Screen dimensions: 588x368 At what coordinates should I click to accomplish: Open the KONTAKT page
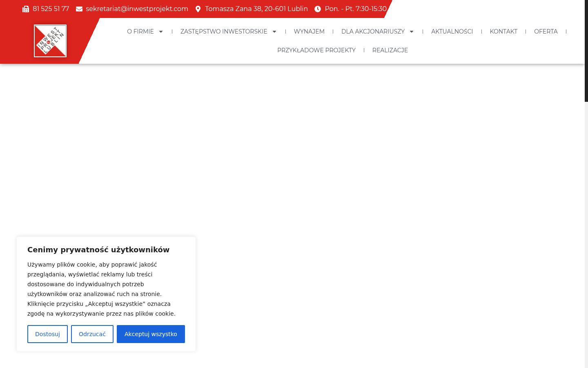coord(503,31)
